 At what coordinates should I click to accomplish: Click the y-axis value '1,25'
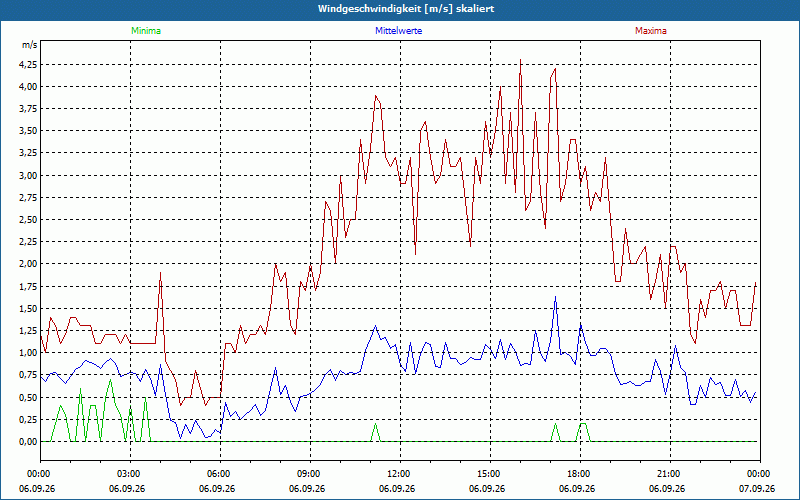28,331
